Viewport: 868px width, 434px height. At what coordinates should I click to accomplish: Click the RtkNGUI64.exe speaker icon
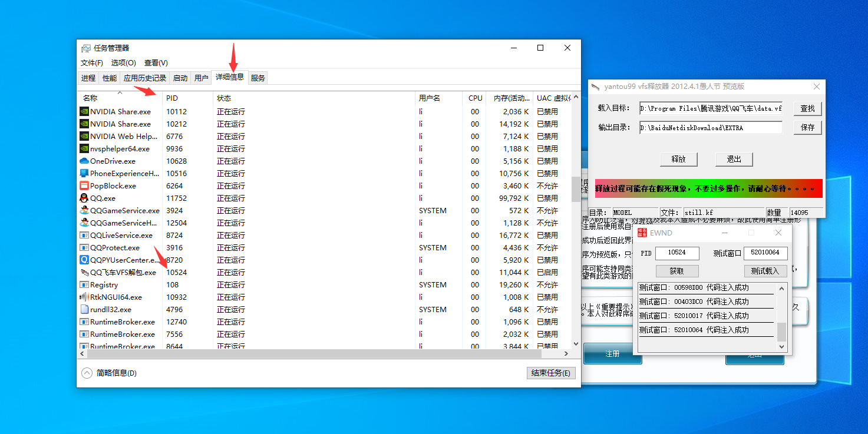coord(84,297)
